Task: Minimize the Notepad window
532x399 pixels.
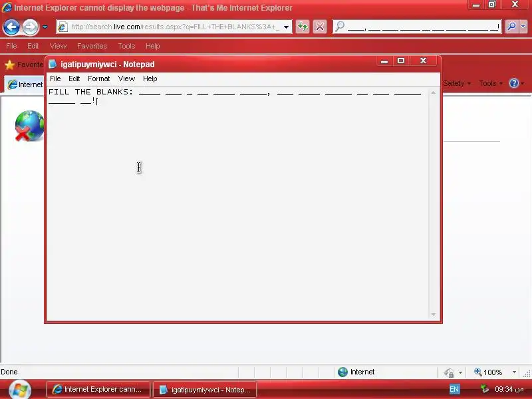Action: (384, 61)
